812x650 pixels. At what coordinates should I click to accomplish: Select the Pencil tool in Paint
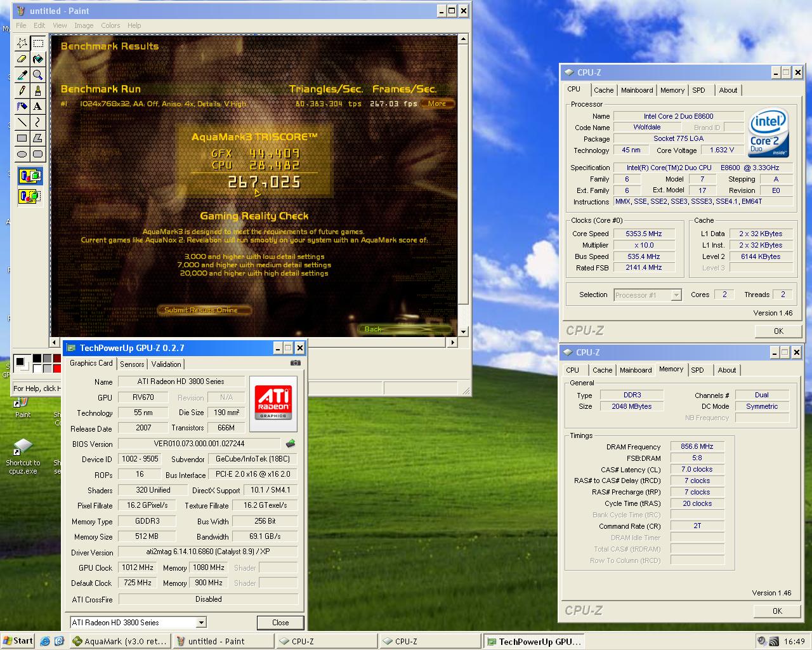22,91
